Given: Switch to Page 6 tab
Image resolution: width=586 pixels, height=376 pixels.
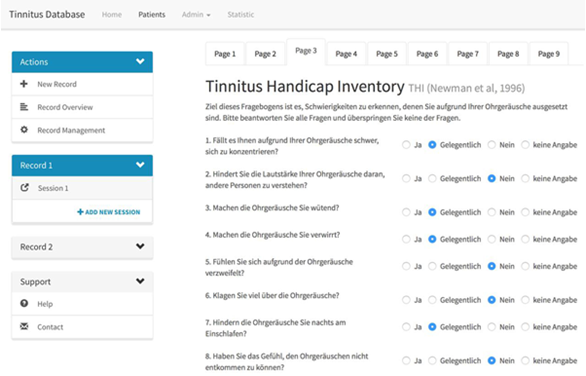Looking at the screenshot, I should (427, 54).
